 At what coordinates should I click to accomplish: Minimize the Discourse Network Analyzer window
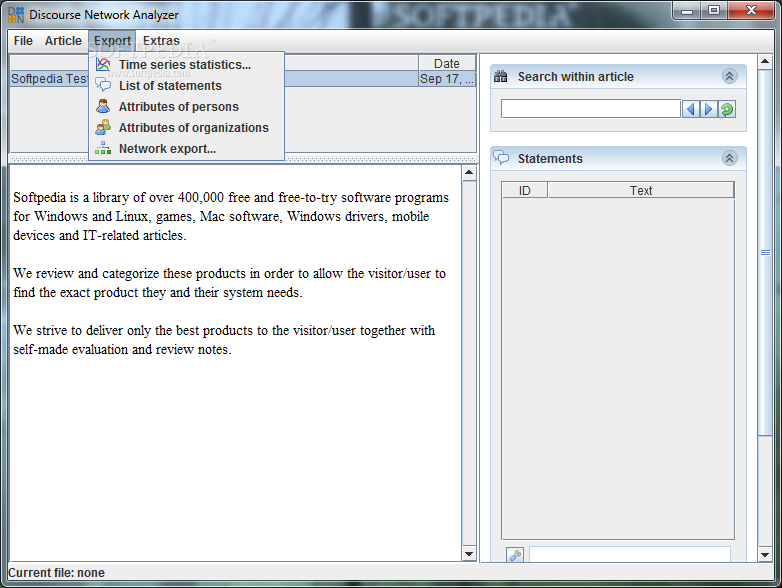pos(687,10)
